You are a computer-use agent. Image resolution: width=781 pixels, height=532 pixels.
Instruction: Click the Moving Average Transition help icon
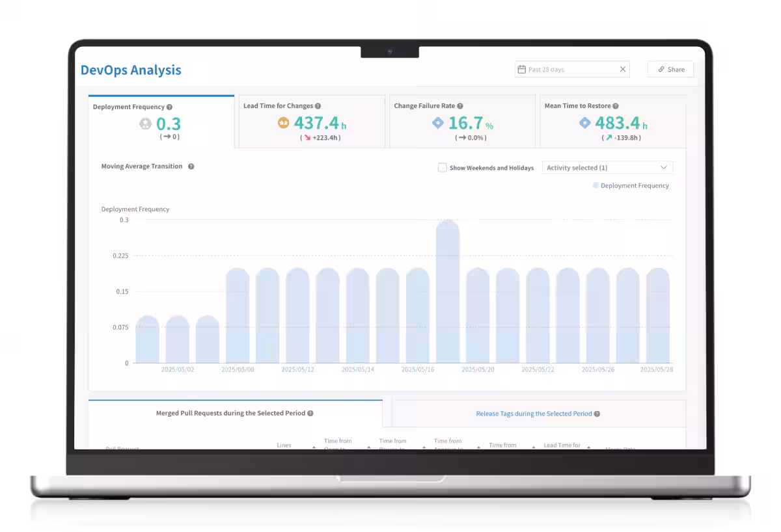191,166
